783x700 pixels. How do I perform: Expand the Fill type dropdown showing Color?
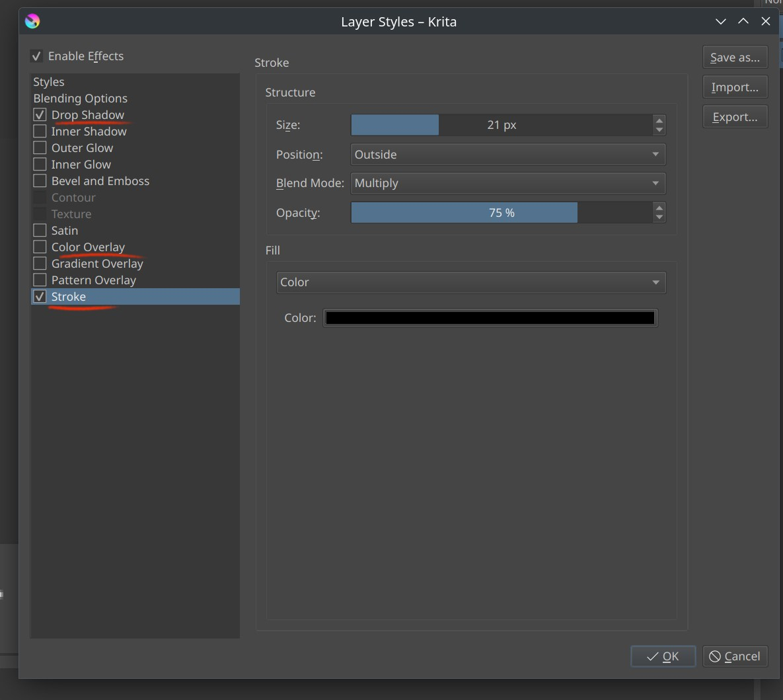click(470, 282)
